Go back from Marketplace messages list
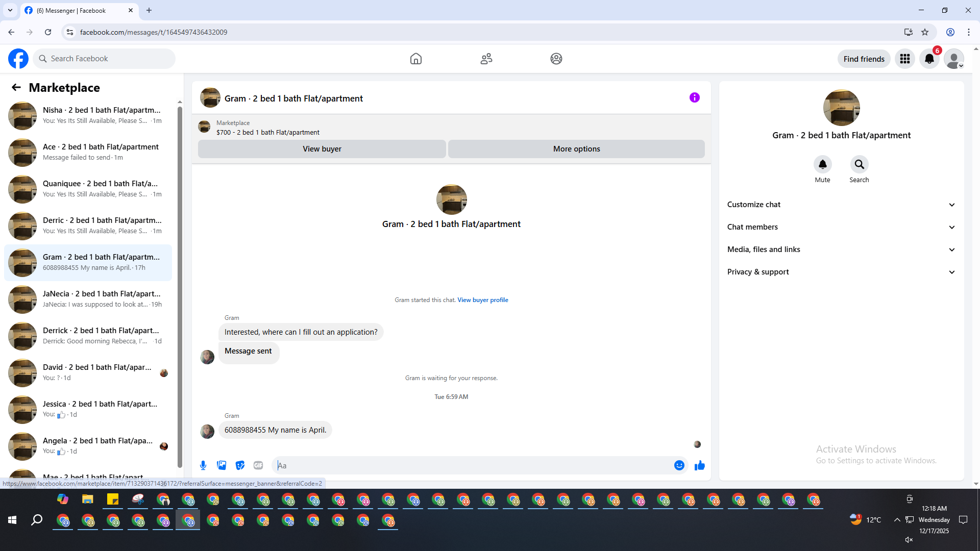Image resolution: width=980 pixels, height=551 pixels. [16, 87]
